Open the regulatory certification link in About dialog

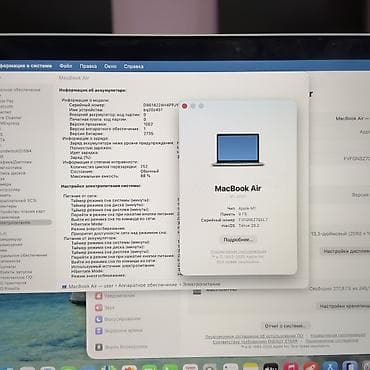pos(238,252)
